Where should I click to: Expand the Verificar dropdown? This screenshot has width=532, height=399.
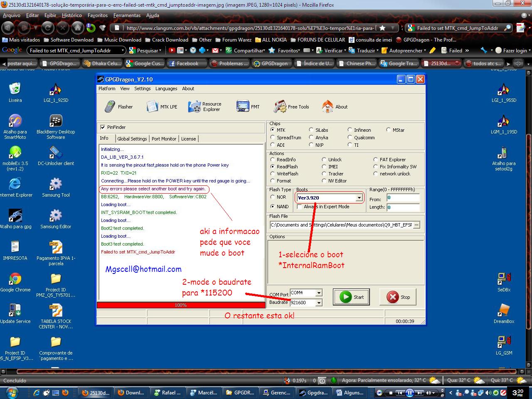(x=345, y=51)
